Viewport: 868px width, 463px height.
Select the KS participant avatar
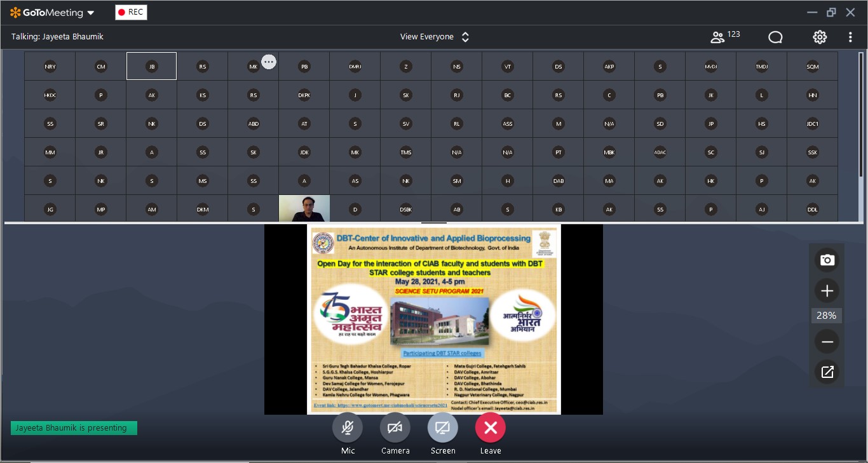[203, 95]
